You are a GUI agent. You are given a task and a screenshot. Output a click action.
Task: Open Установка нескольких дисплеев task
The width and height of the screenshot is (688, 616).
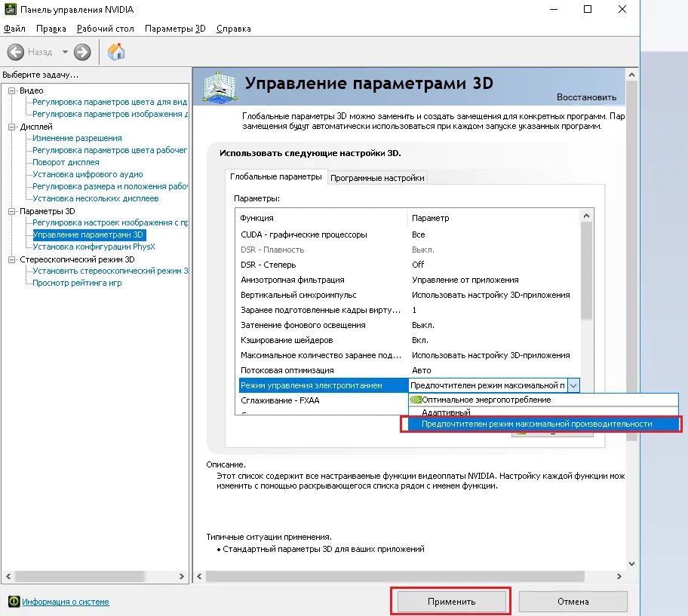(96, 198)
